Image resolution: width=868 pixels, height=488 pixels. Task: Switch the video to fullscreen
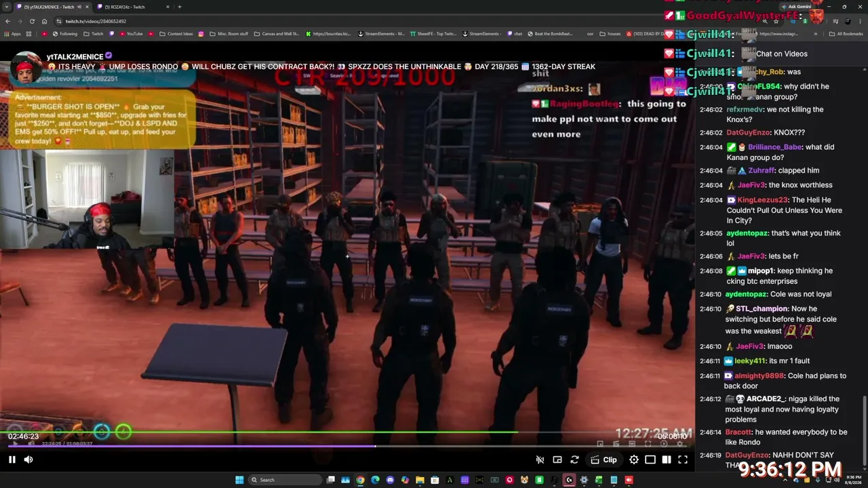[x=683, y=460]
